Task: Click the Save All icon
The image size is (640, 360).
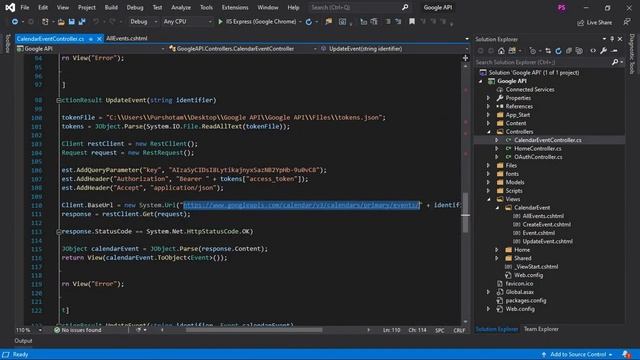Action: click(x=82, y=22)
